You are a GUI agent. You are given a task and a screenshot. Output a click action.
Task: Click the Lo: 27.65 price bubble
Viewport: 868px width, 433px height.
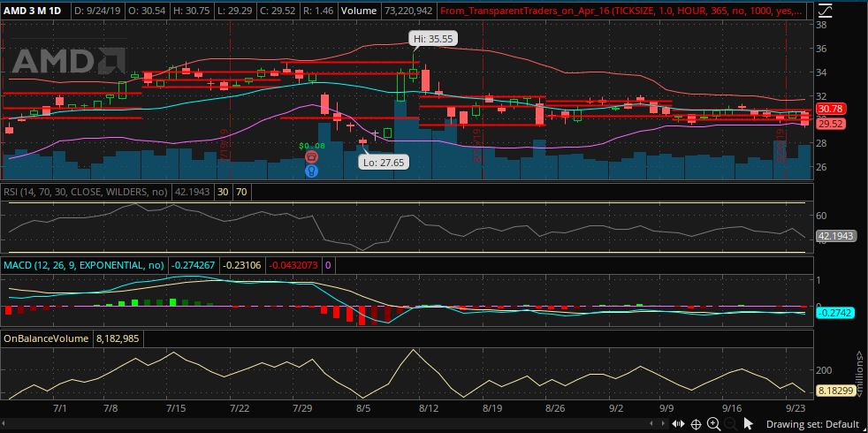click(385, 163)
